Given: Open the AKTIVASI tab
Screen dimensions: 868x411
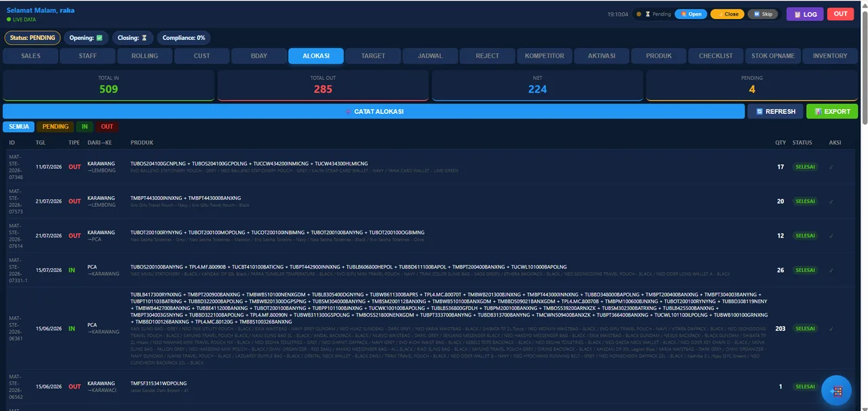Looking at the screenshot, I should click(601, 56).
